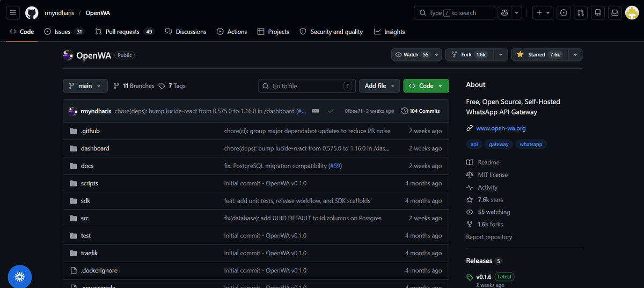Click the link icon beside www.open-wa.org
This screenshot has height=288, width=644.
pyautogui.click(x=470, y=128)
